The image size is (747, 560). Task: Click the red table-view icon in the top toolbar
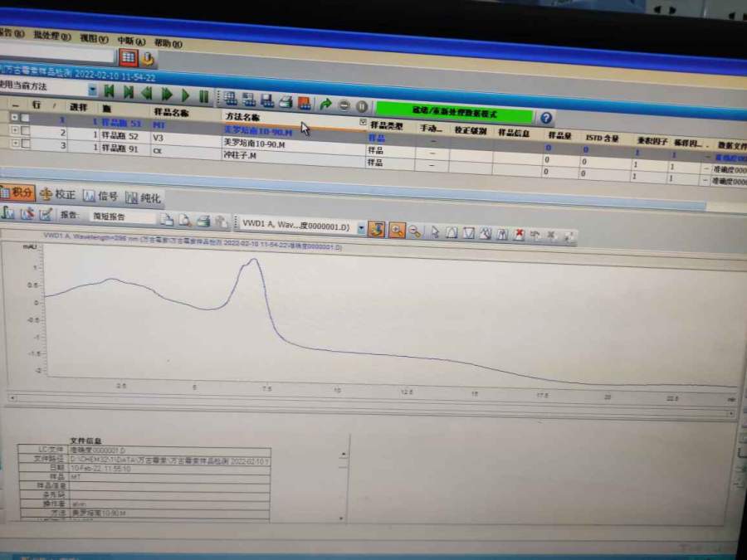pos(128,57)
